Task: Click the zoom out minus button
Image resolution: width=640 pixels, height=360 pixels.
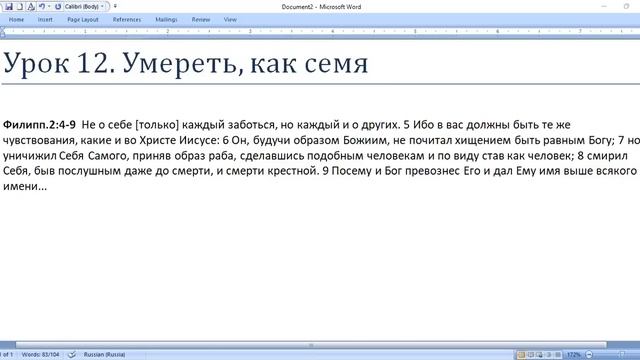Action: (x=589, y=355)
